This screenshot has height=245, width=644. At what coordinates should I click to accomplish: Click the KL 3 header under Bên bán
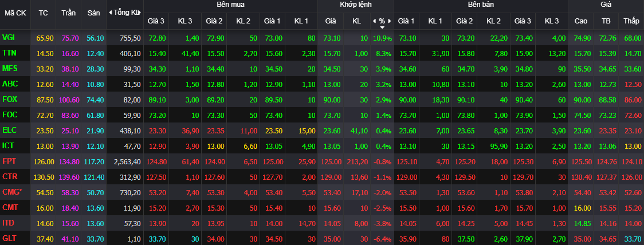point(552,21)
